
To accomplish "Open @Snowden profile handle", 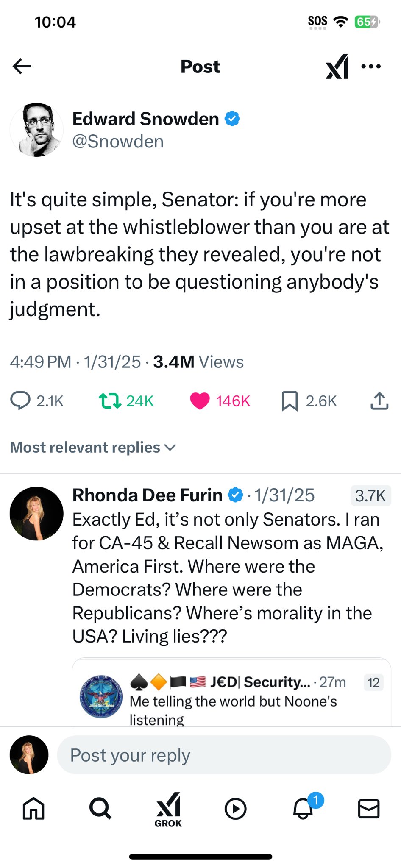I will [118, 142].
